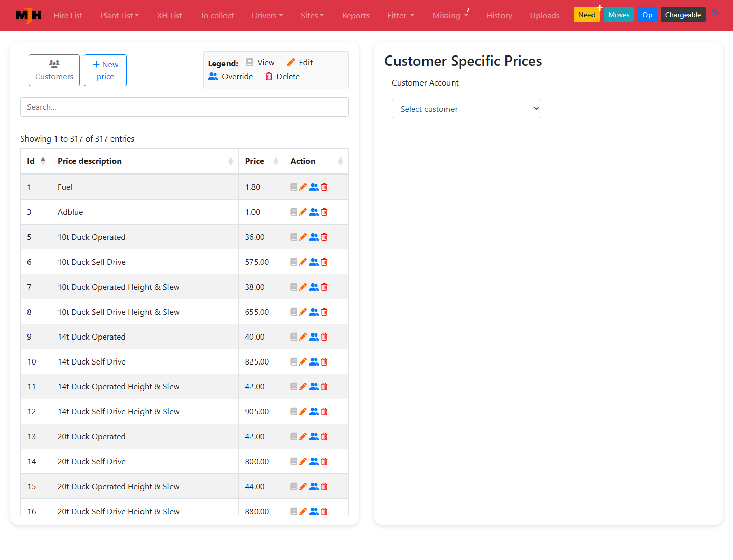Delete the Adblue price with trash icon
733x560 pixels.
point(324,212)
